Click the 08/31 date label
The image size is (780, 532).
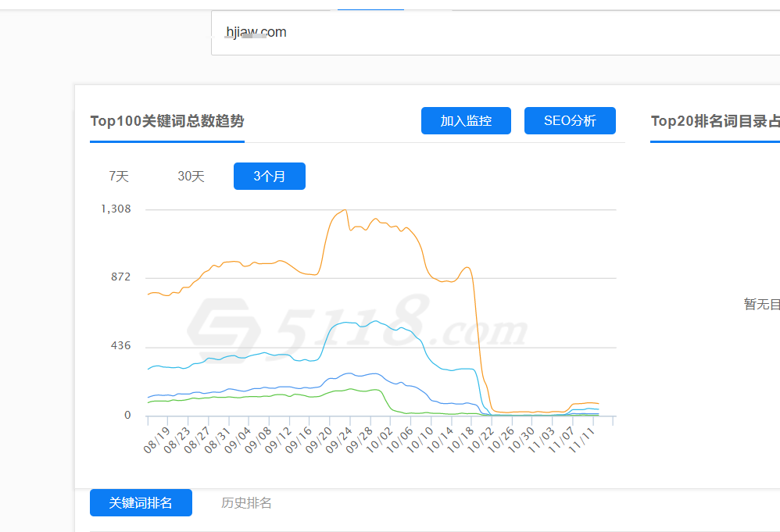(217, 440)
